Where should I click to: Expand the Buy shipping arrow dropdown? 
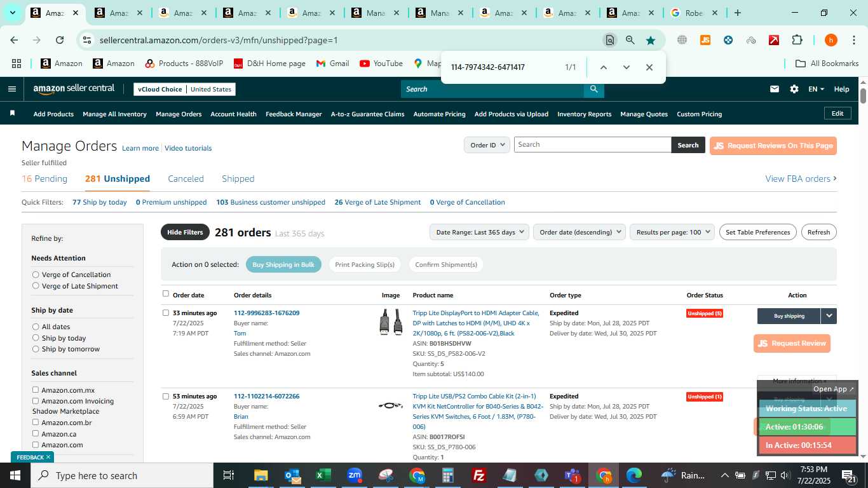[829, 316]
